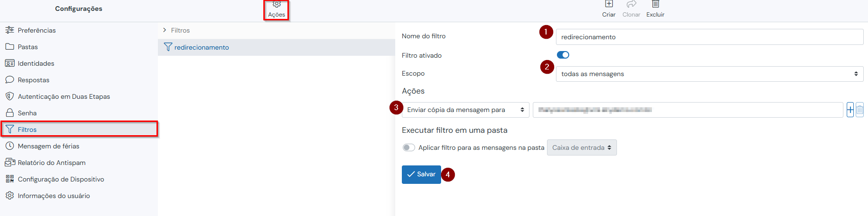Delete the action row with trash icon
Viewport: 868px width, 216px height.
[859, 110]
